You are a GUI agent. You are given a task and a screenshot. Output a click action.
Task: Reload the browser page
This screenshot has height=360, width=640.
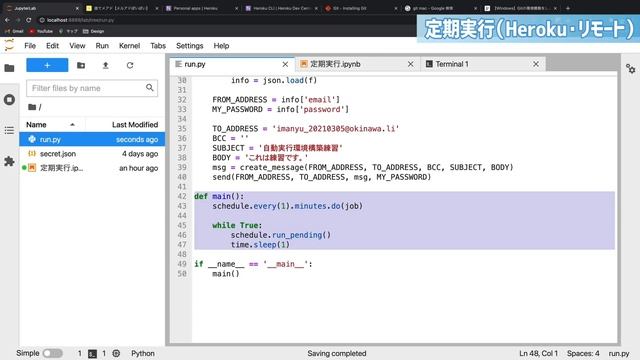[29, 20]
